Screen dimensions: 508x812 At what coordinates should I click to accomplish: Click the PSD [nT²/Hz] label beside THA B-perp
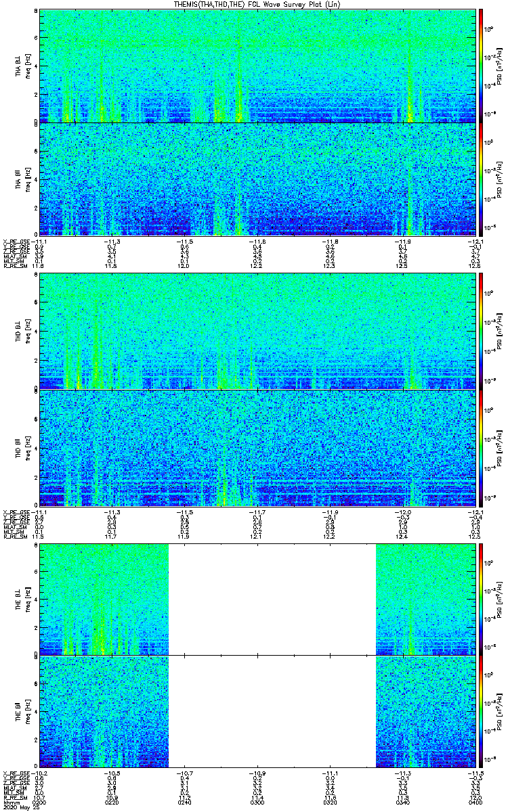[x=500, y=66]
